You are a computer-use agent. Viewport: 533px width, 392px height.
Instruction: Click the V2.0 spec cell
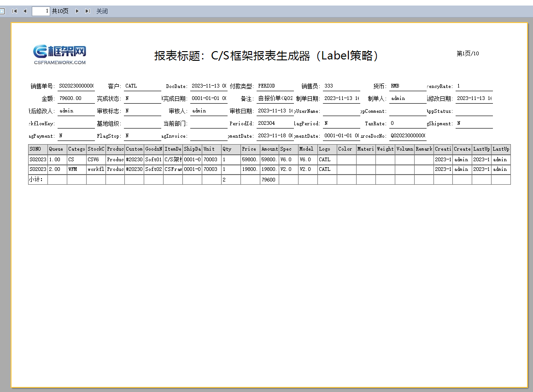coord(288,170)
